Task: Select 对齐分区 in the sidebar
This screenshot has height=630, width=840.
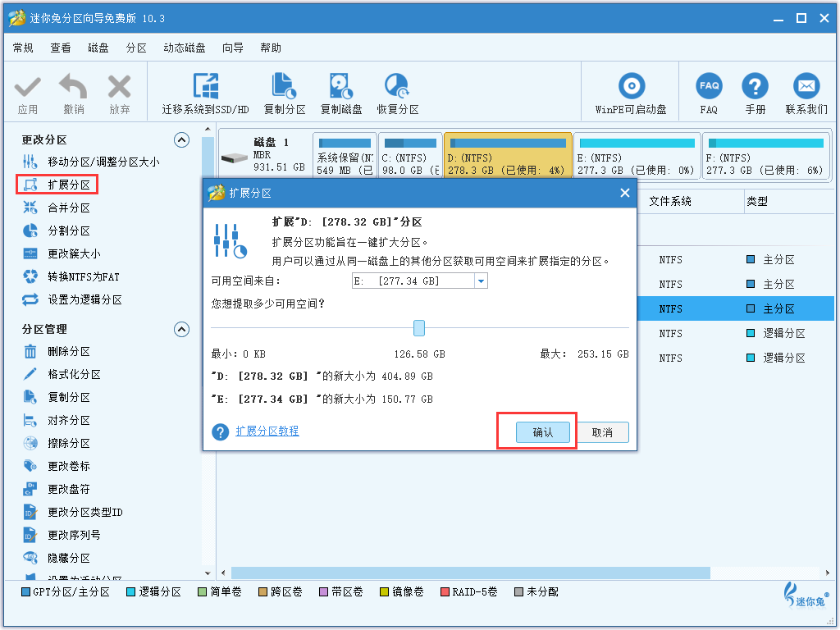Action: [x=57, y=421]
